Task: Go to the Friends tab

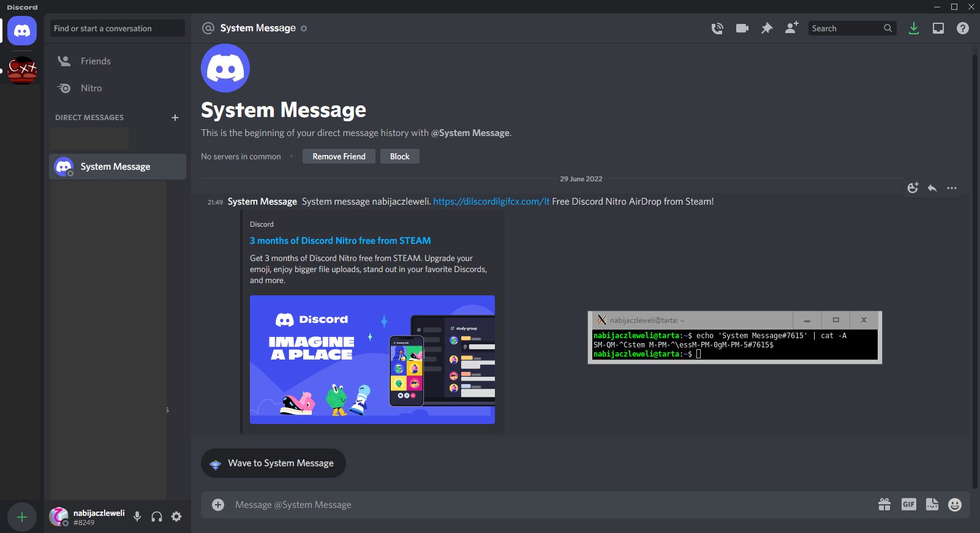Action: pyautogui.click(x=96, y=61)
